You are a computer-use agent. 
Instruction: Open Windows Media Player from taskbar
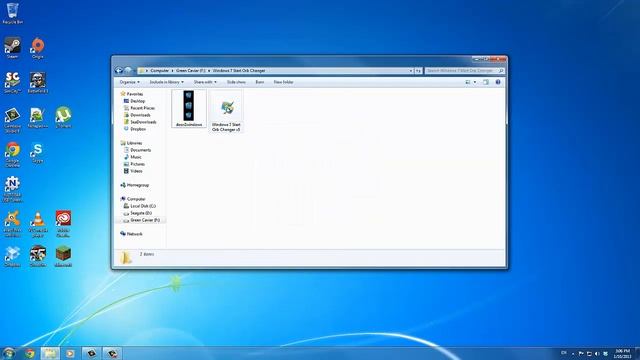(x=70, y=353)
